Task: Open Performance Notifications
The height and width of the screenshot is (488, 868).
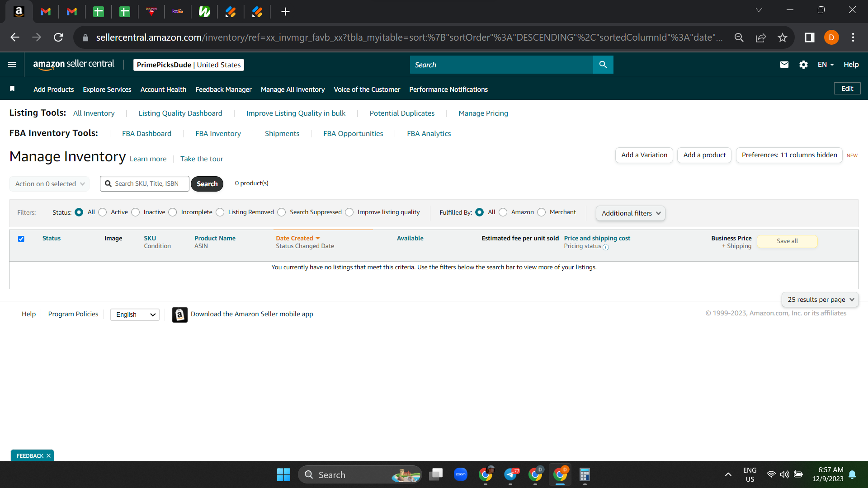Action: tap(448, 89)
